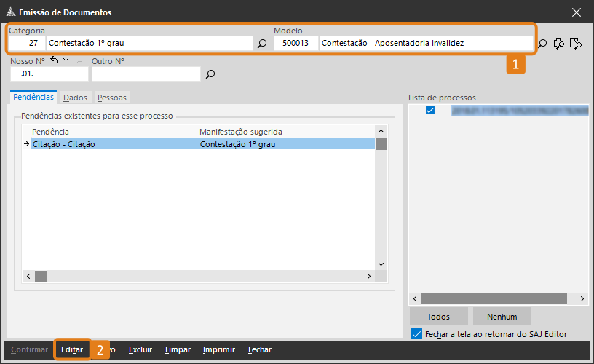This screenshot has width=594, height=364.
Task: Click the Todos button
Action: point(438,317)
